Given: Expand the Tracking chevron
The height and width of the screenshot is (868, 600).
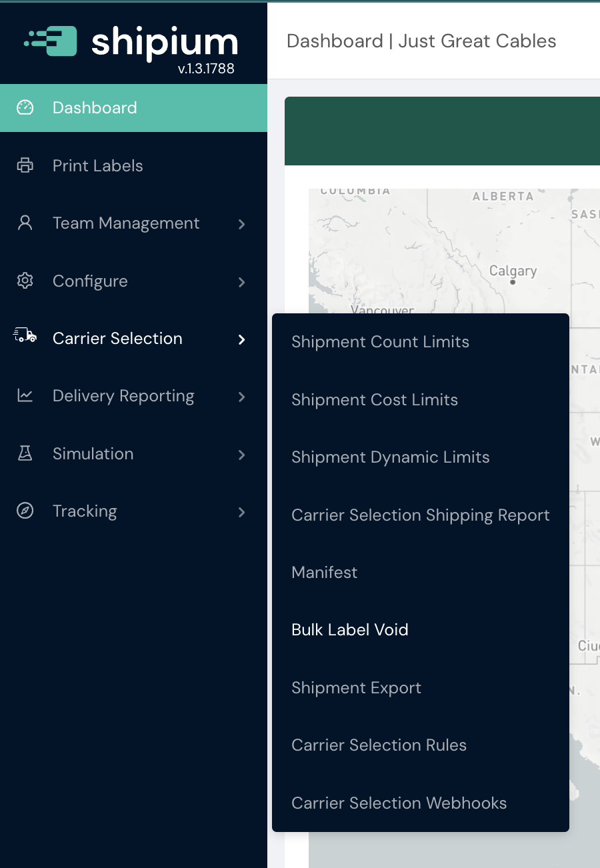Looking at the screenshot, I should [x=242, y=513].
